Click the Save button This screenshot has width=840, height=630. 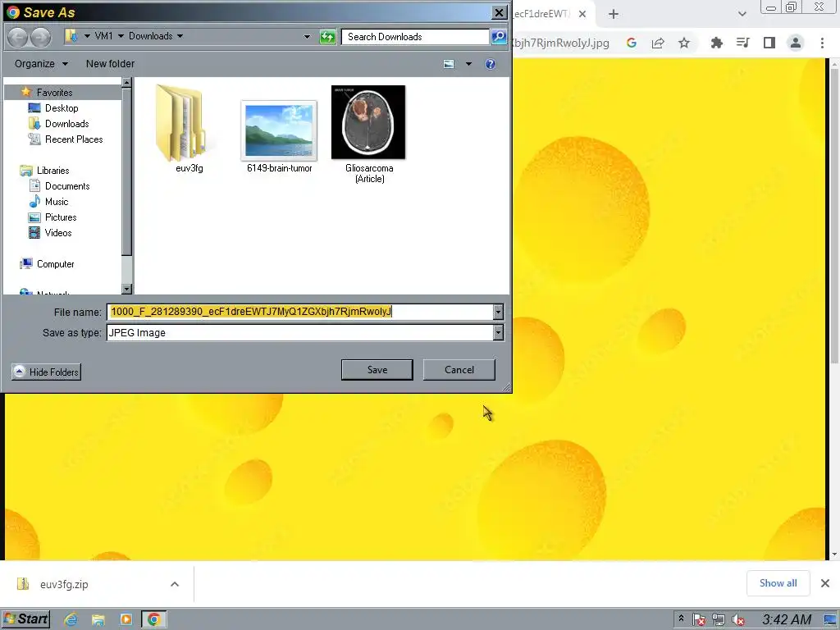377,370
